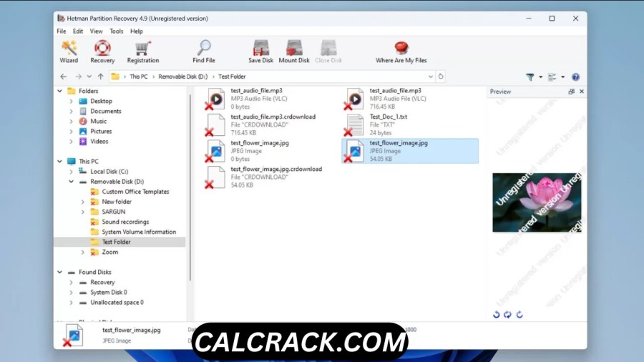Open the File menu
Image resolution: width=644 pixels, height=362 pixels.
[62, 31]
